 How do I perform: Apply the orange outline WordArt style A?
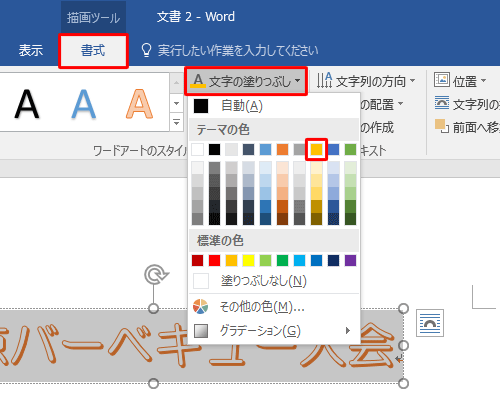(140, 104)
